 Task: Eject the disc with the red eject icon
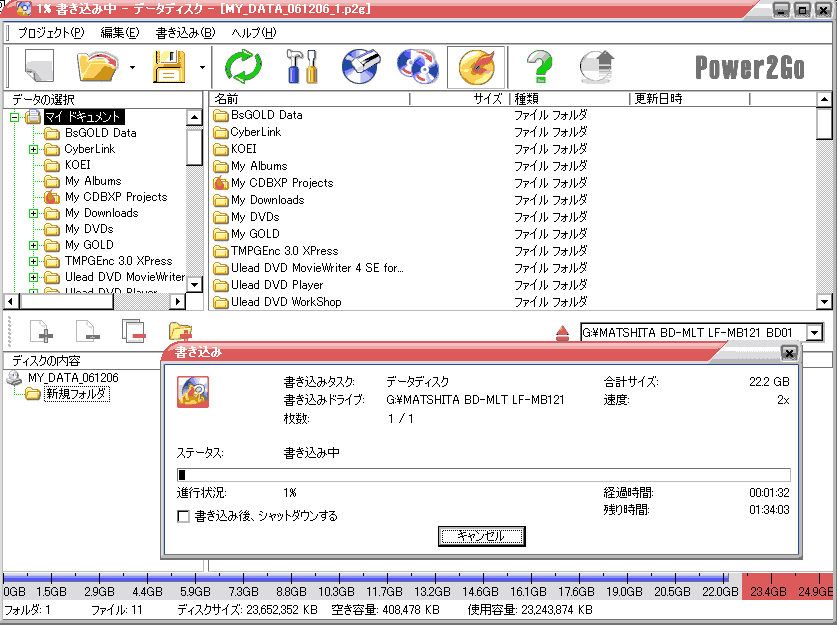point(562,333)
